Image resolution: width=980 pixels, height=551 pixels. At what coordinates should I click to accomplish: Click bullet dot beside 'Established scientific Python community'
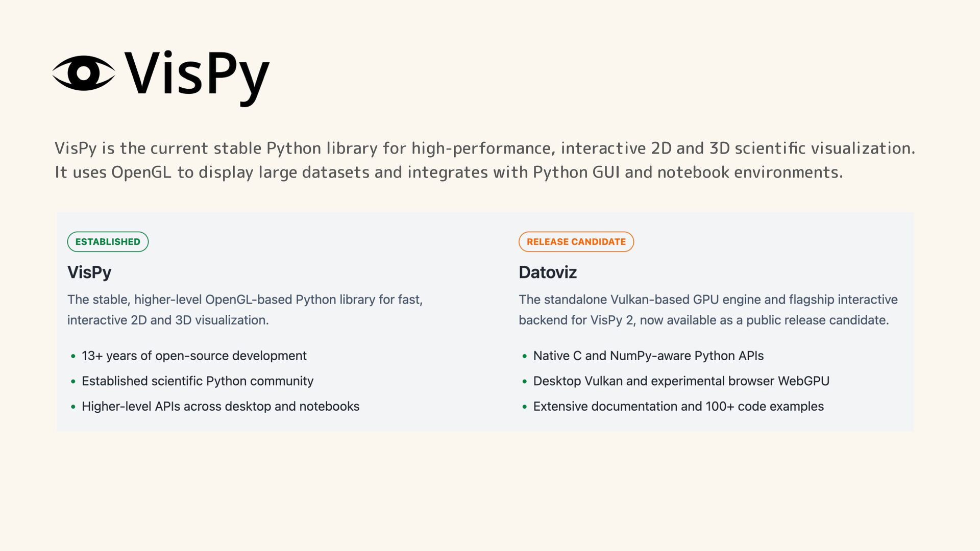73,382
